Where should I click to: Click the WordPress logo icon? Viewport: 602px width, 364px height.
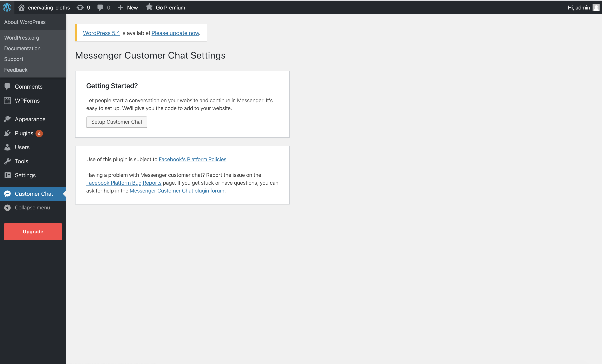point(7,7)
